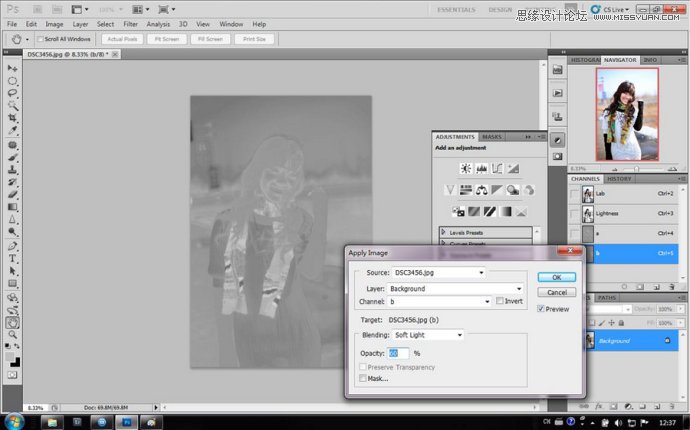Select the Zoom tool in toolbox
This screenshot has height=430, width=690.
pyautogui.click(x=13, y=335)
